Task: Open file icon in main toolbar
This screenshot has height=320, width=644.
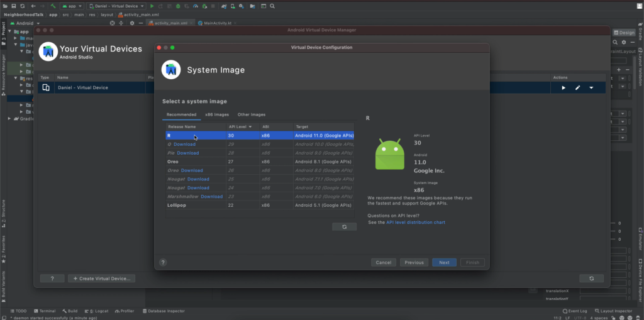Action: pos(5,6)
